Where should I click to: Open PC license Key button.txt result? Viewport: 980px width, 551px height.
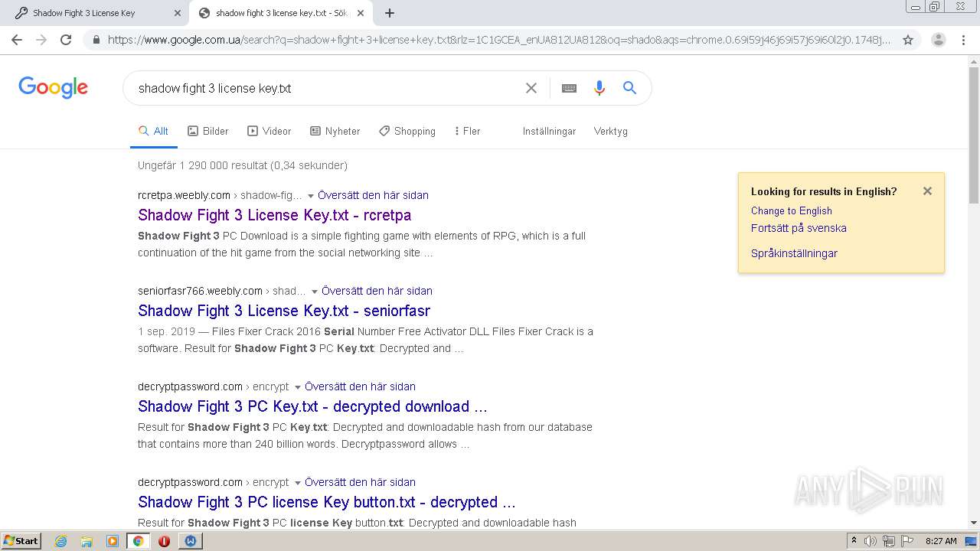(327, 502)
